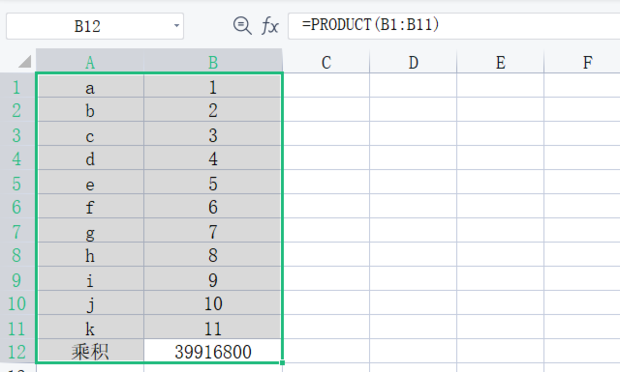Select column B header
620x372 pixels.
[x=213, y=62]
